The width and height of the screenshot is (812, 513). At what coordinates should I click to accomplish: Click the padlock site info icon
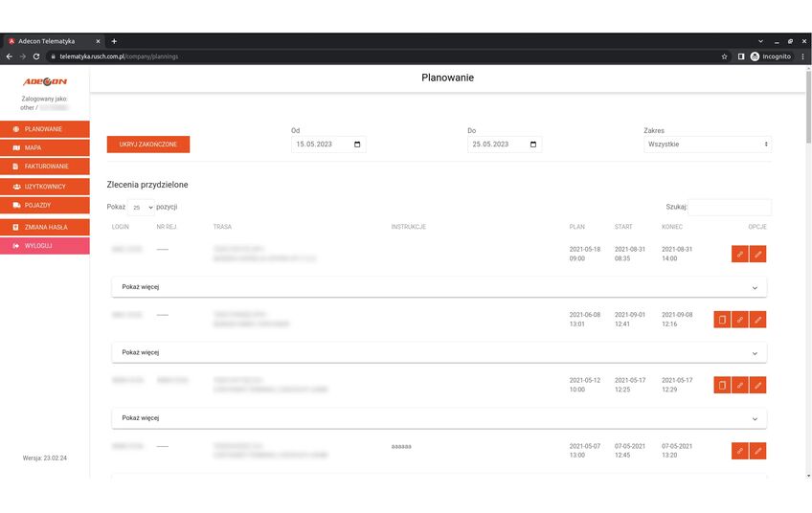pos(53,56)
